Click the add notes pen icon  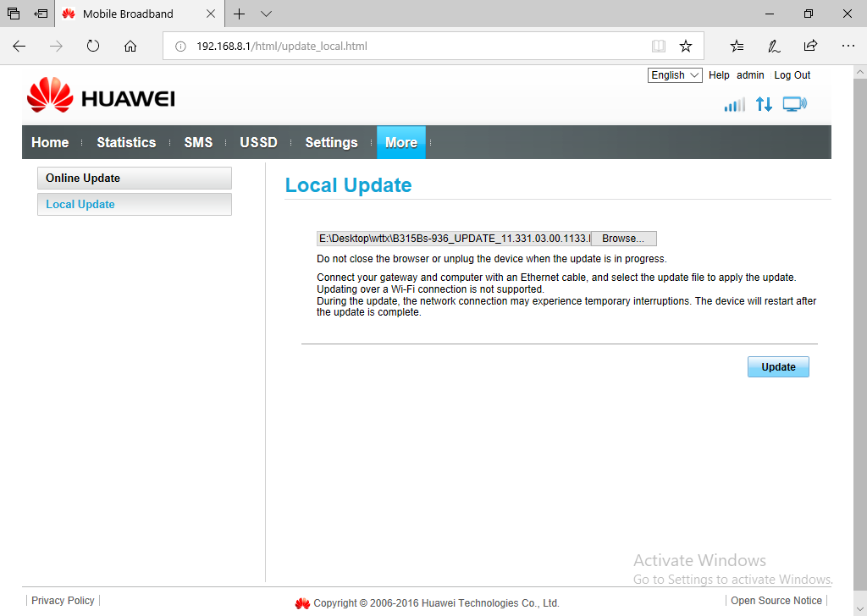pyautogui.click(x=774, y=46)
